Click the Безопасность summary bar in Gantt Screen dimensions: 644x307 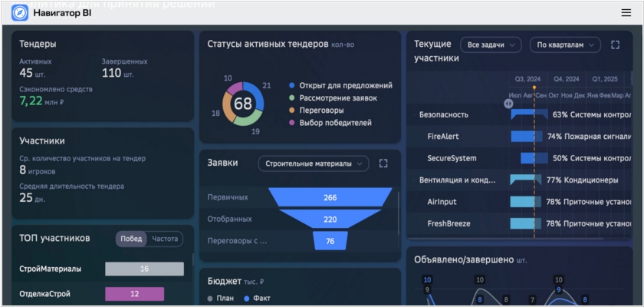tap(528, 114)
